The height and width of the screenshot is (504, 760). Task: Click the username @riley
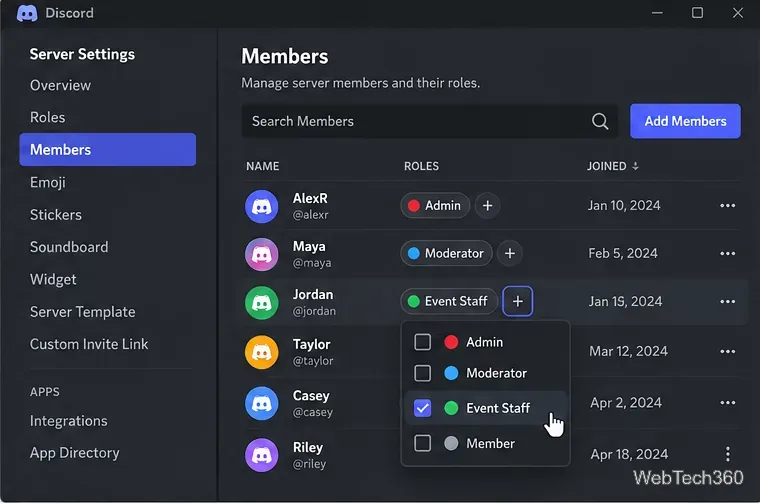pyautogui.click(x=309, y=464)
